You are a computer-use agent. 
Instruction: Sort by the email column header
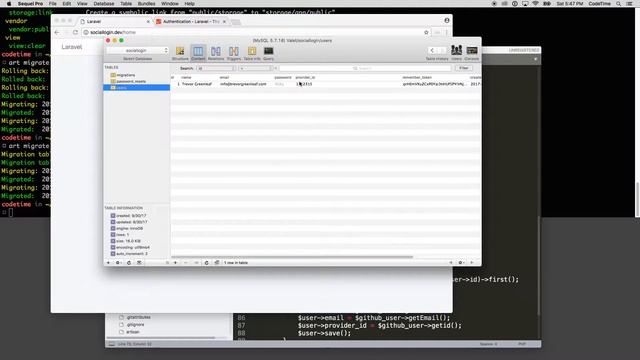click(x=224, y=77)
